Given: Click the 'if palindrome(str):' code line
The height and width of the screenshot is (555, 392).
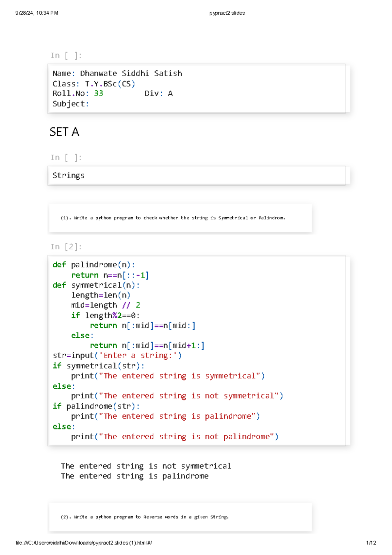Looking at the screenshot, I should point(96,406).
